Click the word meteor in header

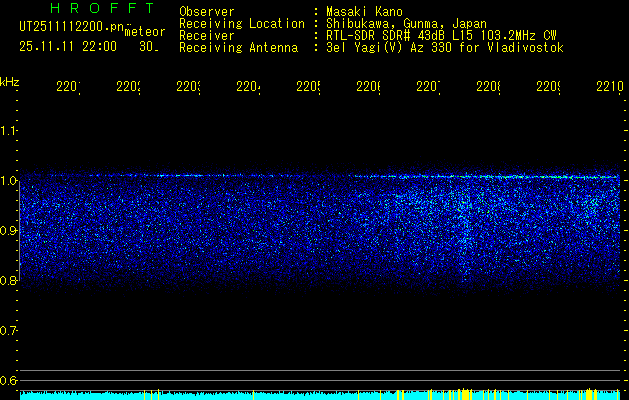145,32
